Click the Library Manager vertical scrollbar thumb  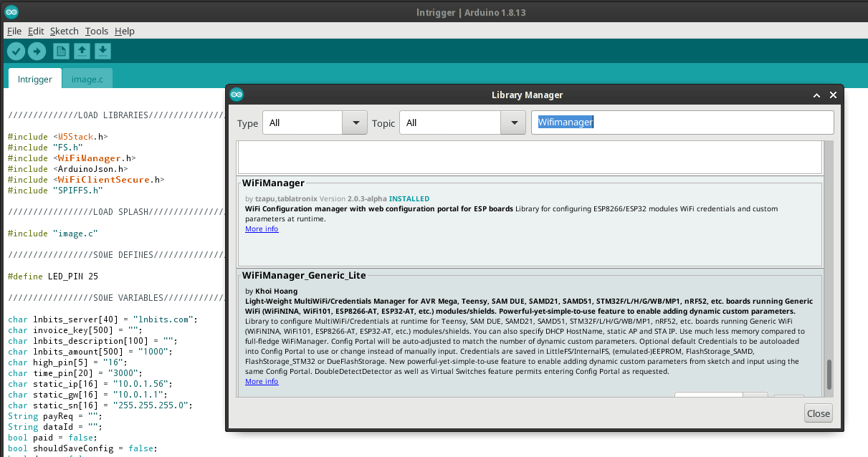[830, 375]
